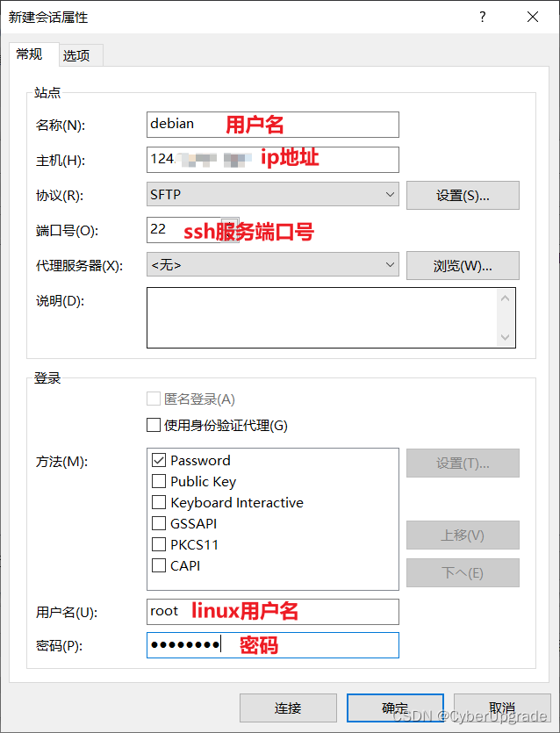The width and height of the screenshot is (560, 733).
Task: Open the 代理服务器(X) dropdown showing <无>
Action: pyautogui.click(x=272, y=264)
